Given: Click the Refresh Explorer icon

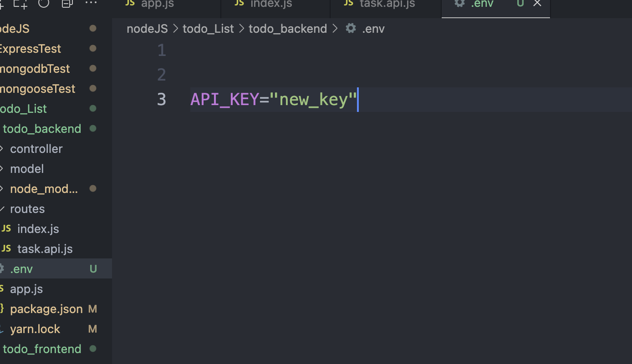Looking at the screenshot, I should point(44,3).
